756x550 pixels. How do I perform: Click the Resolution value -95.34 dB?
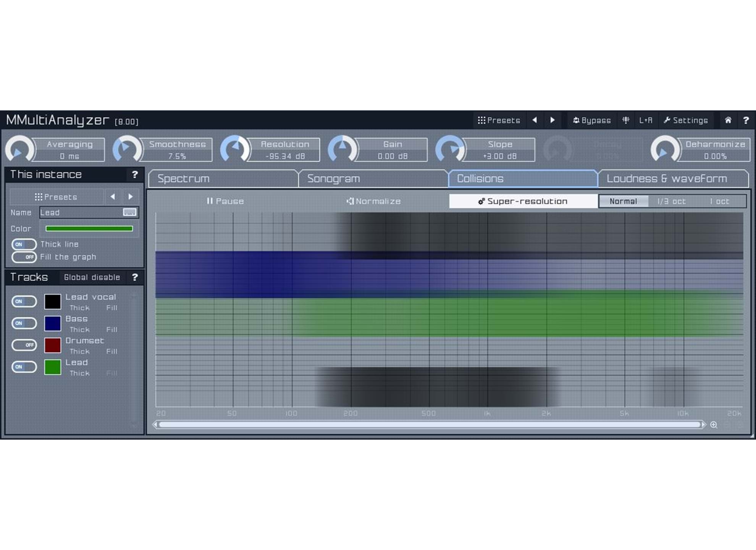pyautogui.click(x=285, y=156)
